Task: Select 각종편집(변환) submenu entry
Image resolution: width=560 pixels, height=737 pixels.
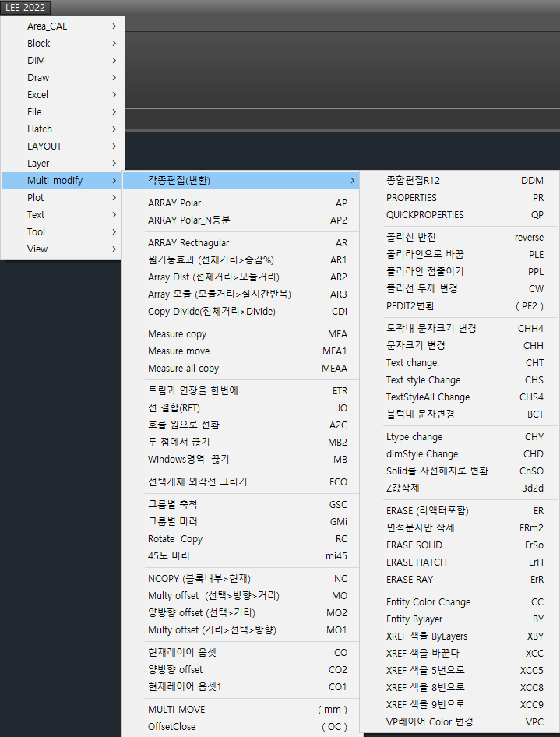Action: tap(241, 181)
